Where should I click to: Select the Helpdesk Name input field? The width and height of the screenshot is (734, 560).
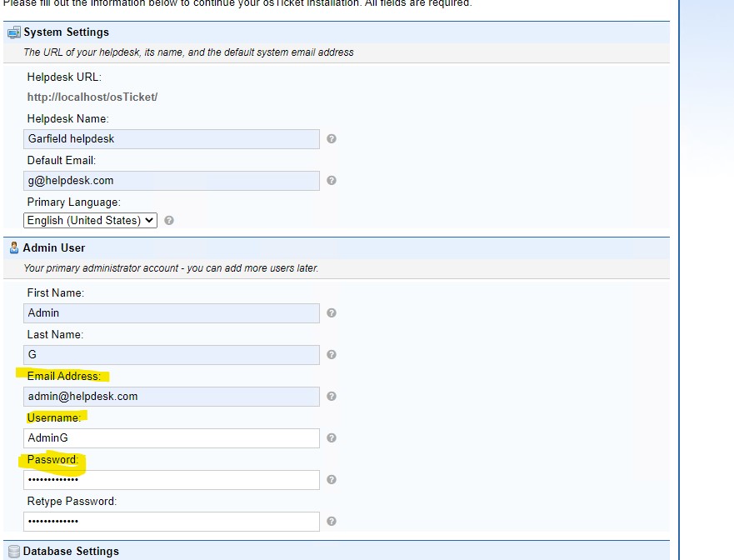(171, 138)
